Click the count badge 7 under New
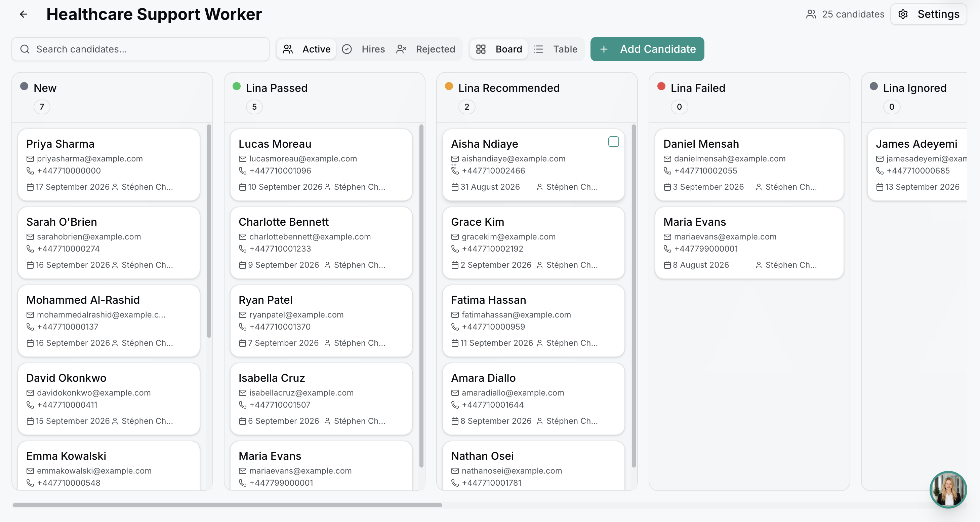 pyautogui.click(x=42, y=107)
